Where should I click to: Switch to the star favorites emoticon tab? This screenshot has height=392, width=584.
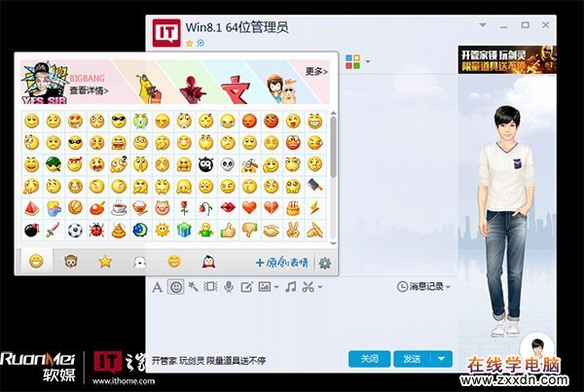[105, 262]
